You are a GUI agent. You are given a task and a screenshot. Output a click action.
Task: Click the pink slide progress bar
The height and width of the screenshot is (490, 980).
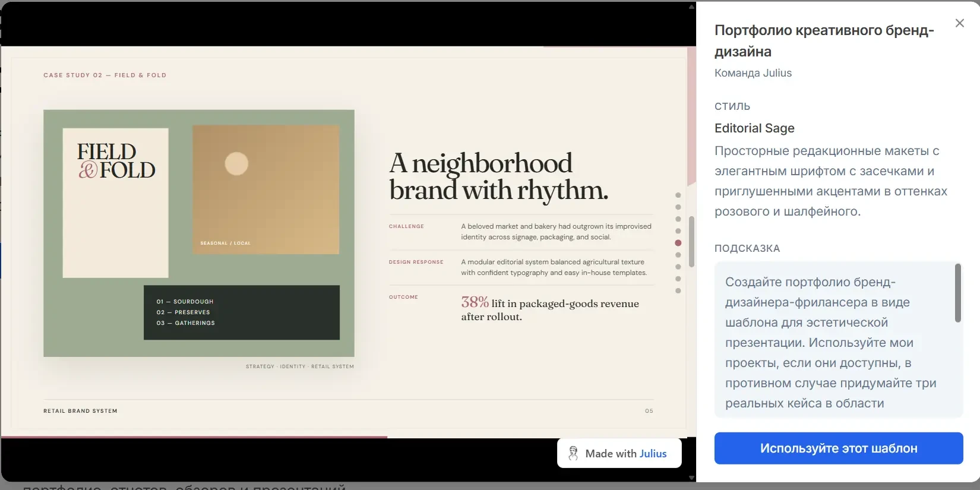(x=194, y=437)
